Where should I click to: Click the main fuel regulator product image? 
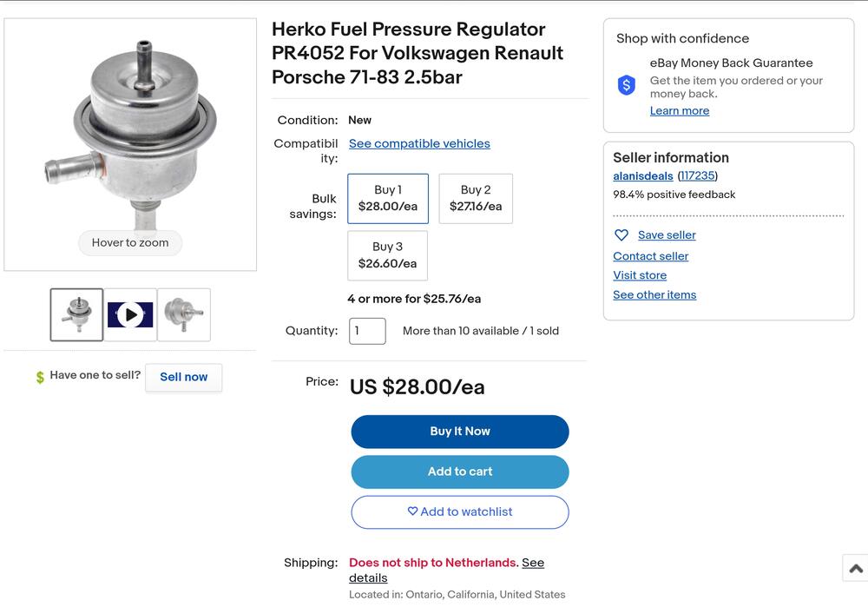point(130,144)
